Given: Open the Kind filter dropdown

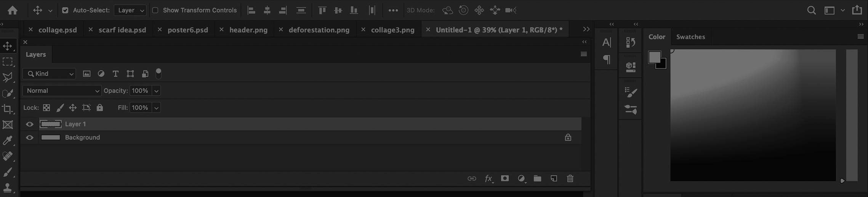Looking at the screenshot, I should click(x=49, y=74).
